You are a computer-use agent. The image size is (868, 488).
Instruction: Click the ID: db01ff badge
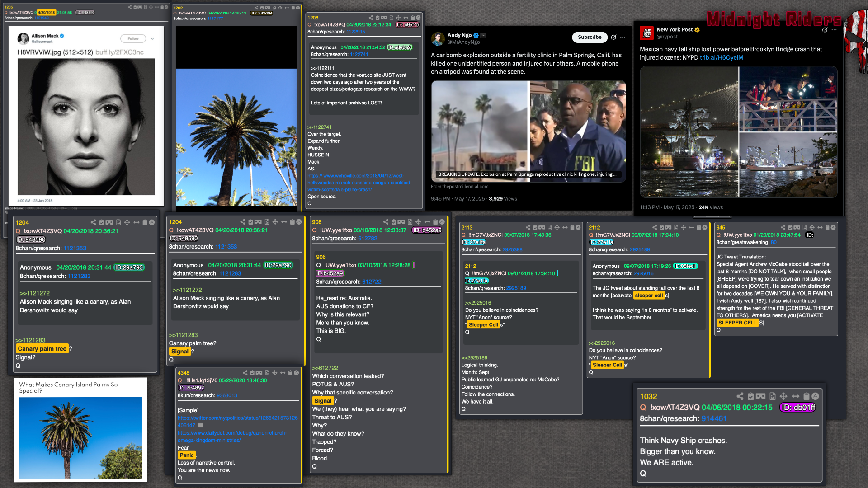click(798, 408)
